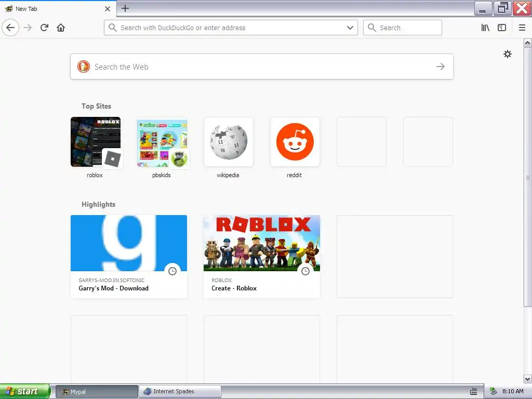Click the on-screen keyboard tray icon
This screenshot has width=532, height=399.
[474, 392]
